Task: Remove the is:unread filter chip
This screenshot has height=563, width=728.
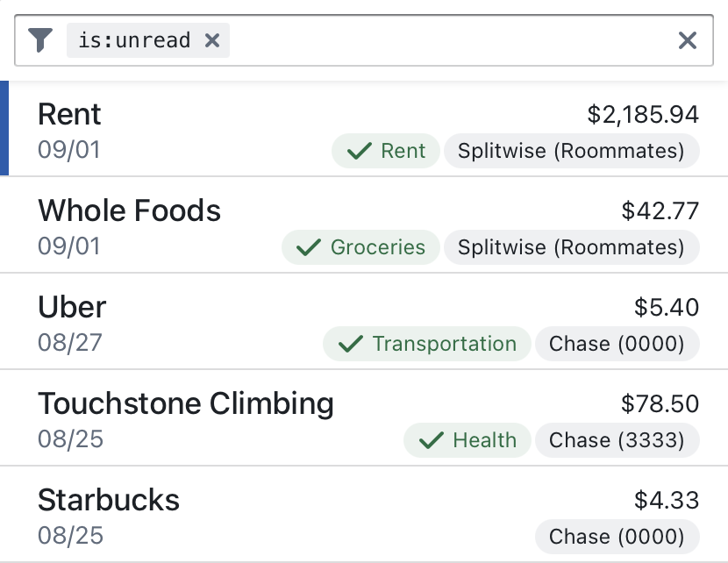Action: click(211, 40)
